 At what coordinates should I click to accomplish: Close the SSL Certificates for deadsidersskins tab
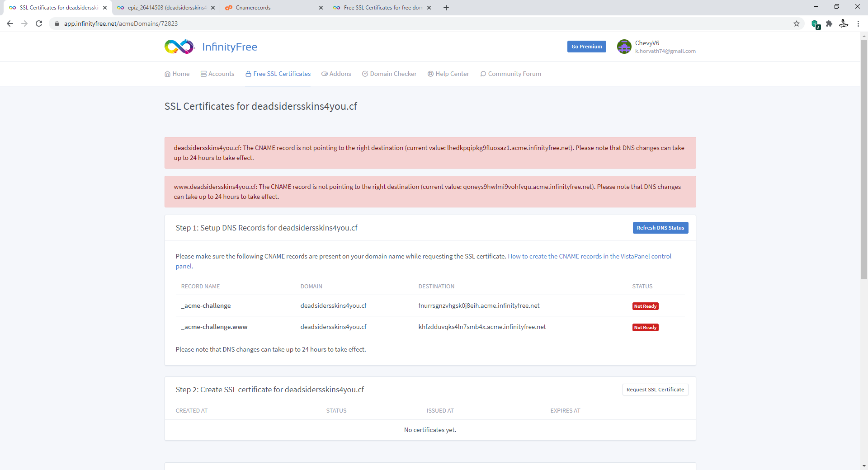[105, 8]
